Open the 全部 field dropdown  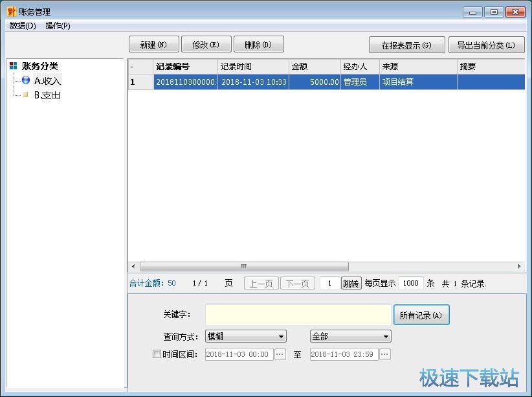[x=351, y=336]
